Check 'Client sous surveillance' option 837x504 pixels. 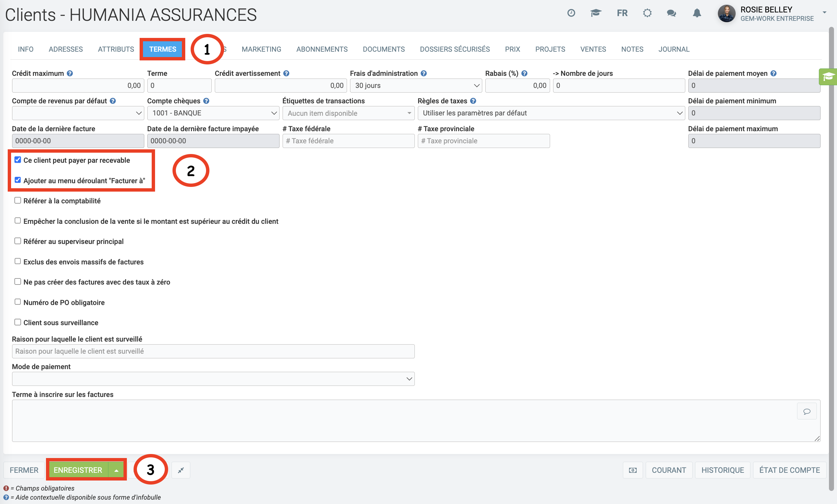click(18, 322)
